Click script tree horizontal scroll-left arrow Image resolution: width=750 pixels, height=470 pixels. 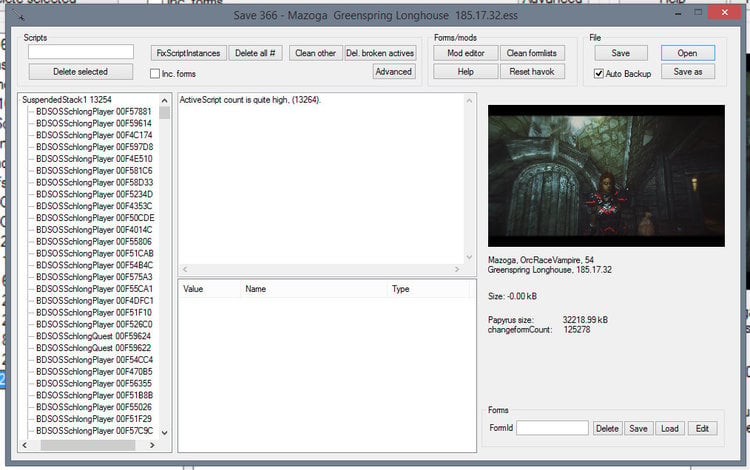[x=25, y=445]
